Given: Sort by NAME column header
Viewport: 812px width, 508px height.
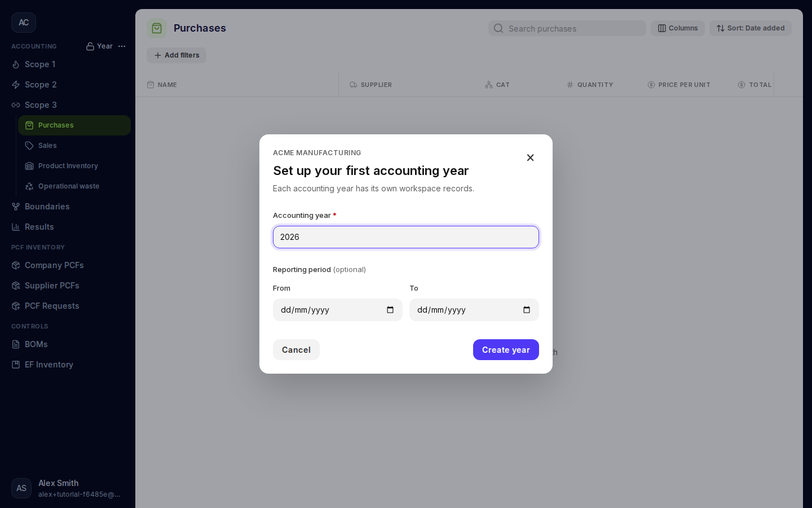Looking at the screenshot, I should [162, 85].
